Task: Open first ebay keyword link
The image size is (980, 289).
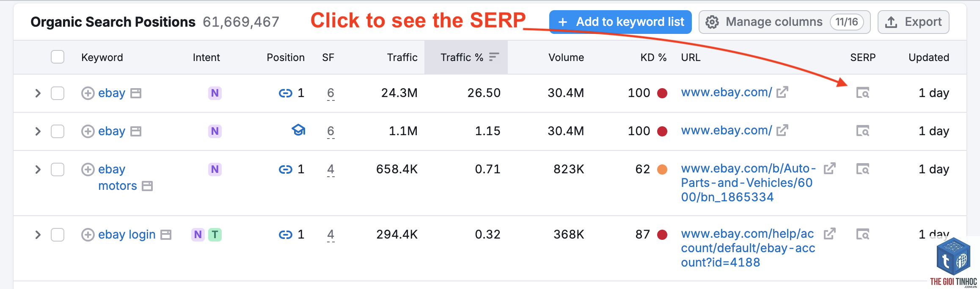Action: pyautogui.click(x=112, y=93)
